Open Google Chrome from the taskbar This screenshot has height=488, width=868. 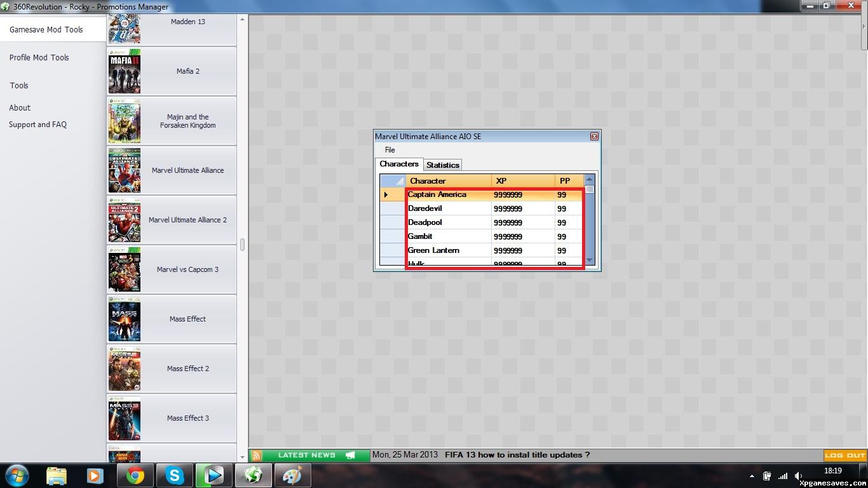pyautogui.click(x=135, y=475)
